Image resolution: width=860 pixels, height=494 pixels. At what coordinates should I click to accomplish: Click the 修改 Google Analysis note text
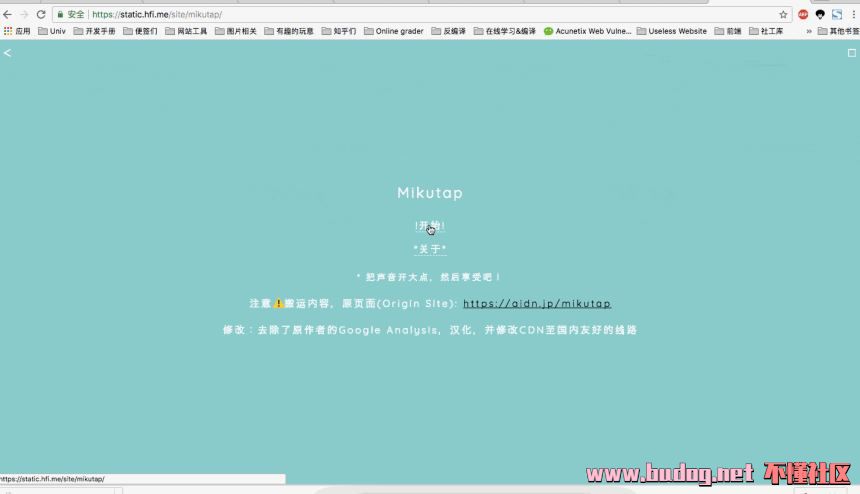pyautogui.click(x=430, y=330)
